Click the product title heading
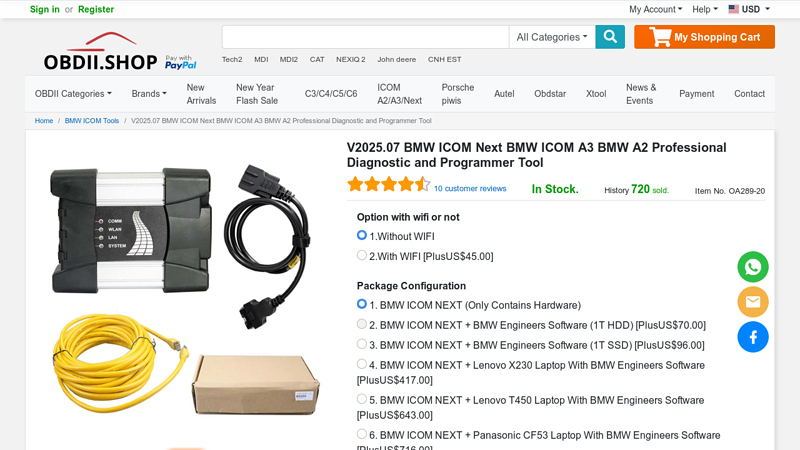Image resolution: width=800 pixels, height=450 pixels. pos(536,155)
